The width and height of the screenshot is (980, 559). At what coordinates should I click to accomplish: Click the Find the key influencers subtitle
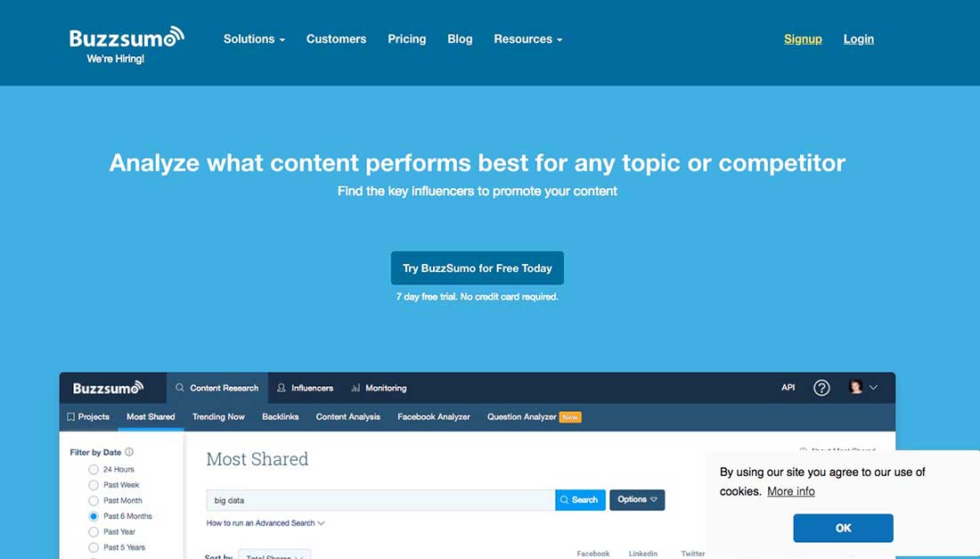[478, 192]
